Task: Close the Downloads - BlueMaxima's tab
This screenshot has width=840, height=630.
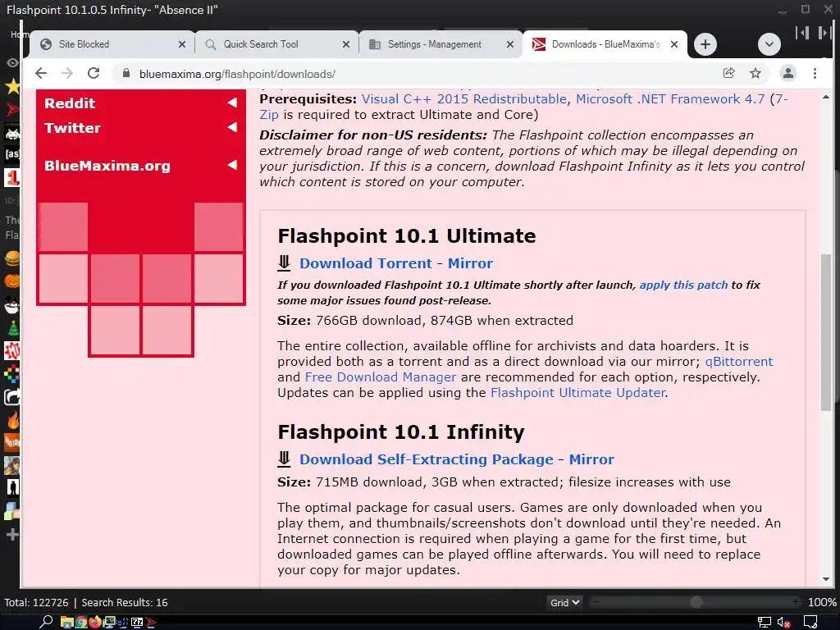Action: [674, 44]
